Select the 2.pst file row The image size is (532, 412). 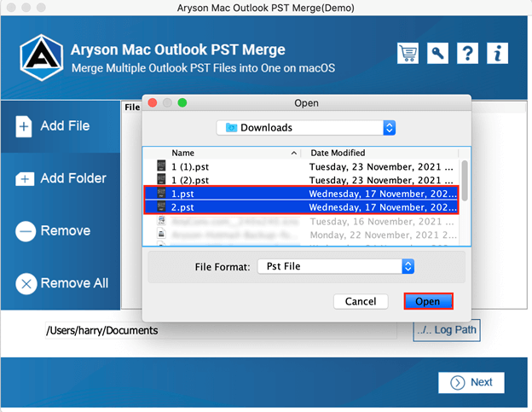tap(301, 207)
